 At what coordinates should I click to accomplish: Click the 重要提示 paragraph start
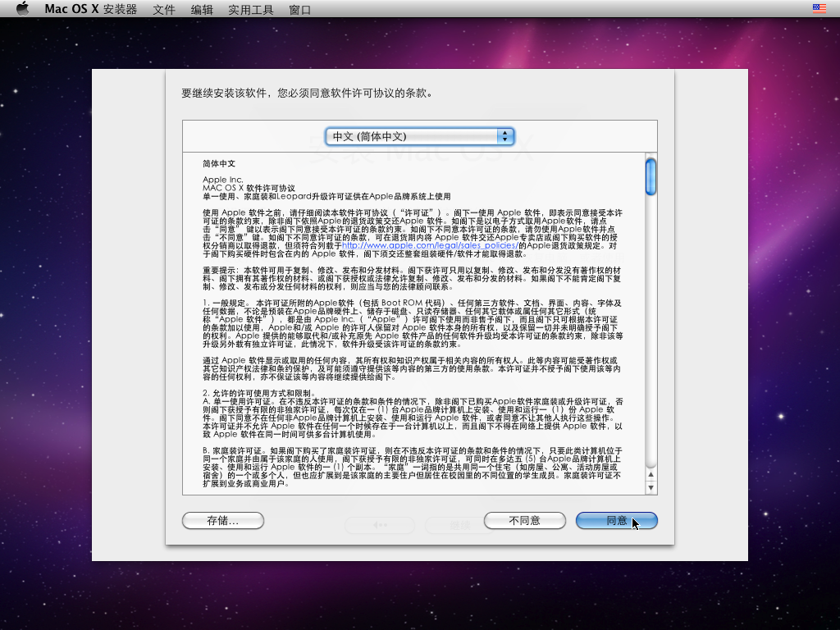coord(221,271)
